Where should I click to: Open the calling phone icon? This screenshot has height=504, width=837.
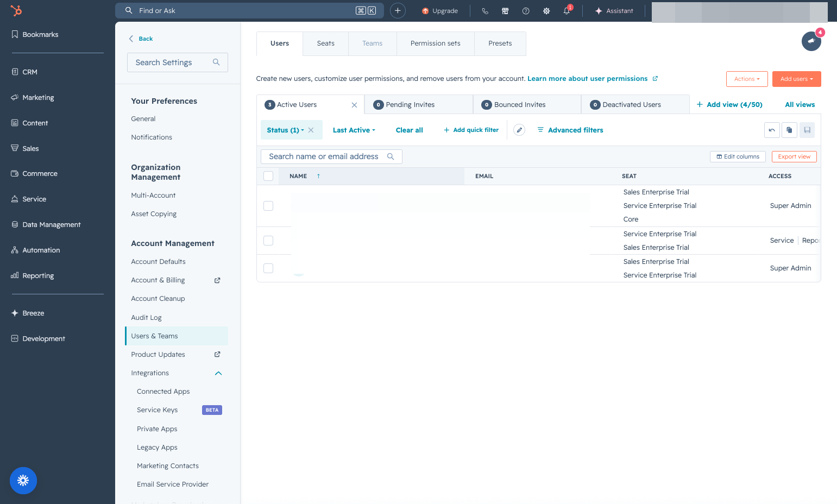[485, 11]
